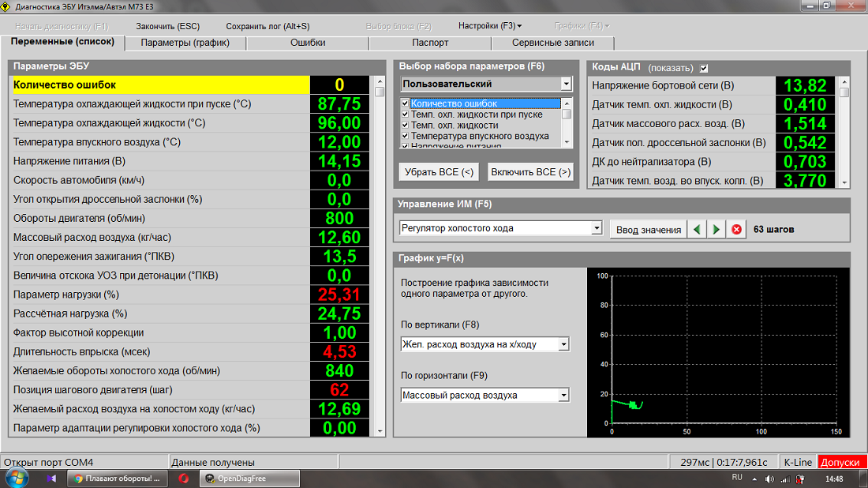This screenshot has height=488, width=868.
Task: Open the 'Настройки (F3)' menu
Action: (489, 26)
